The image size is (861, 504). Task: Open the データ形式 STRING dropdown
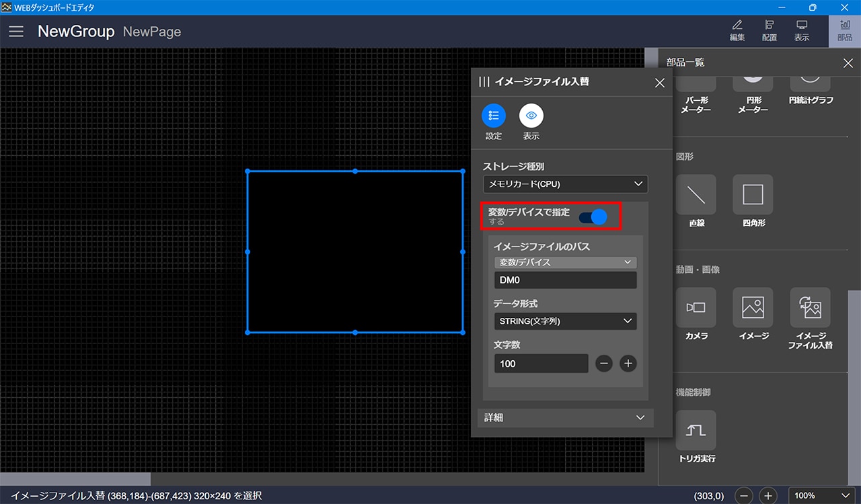click(565, 321)
